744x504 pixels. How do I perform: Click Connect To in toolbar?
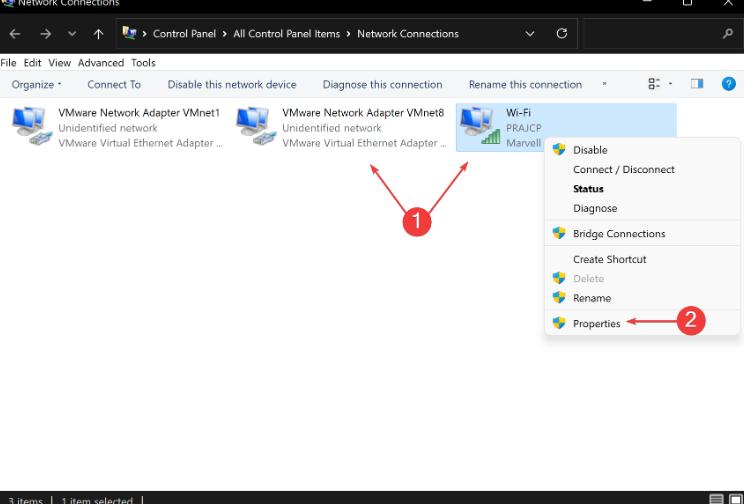tap(114, 84)
